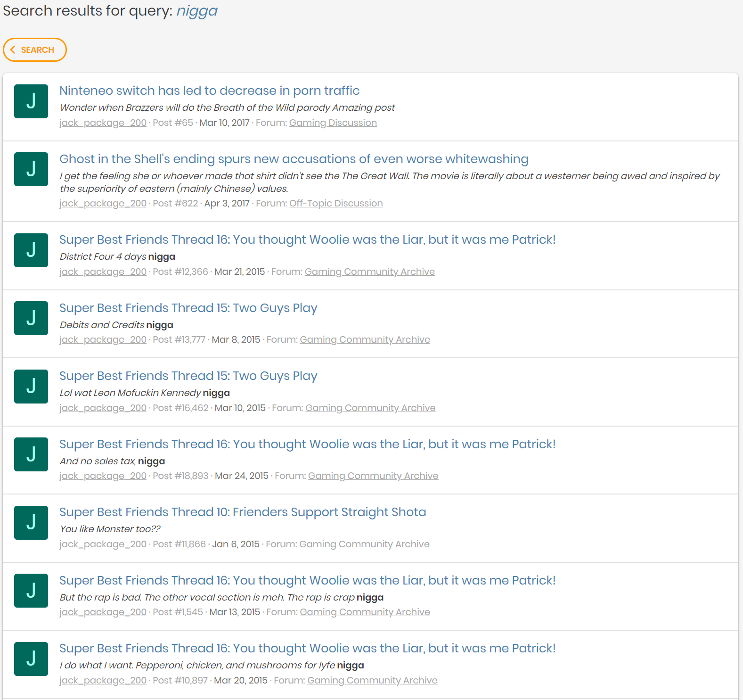Open Thread 16 title above 'I do what I want'
Viewport: 743px width, 700px height.
(307, 648)
